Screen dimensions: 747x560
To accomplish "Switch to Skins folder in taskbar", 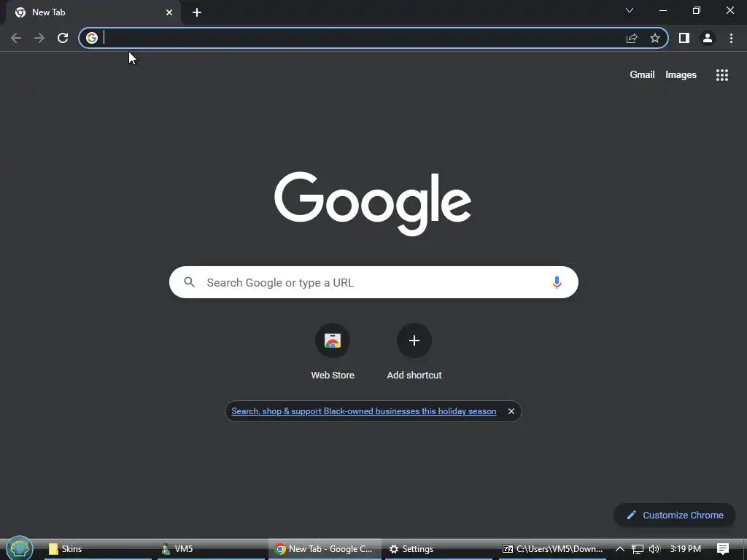I will 98,549.
